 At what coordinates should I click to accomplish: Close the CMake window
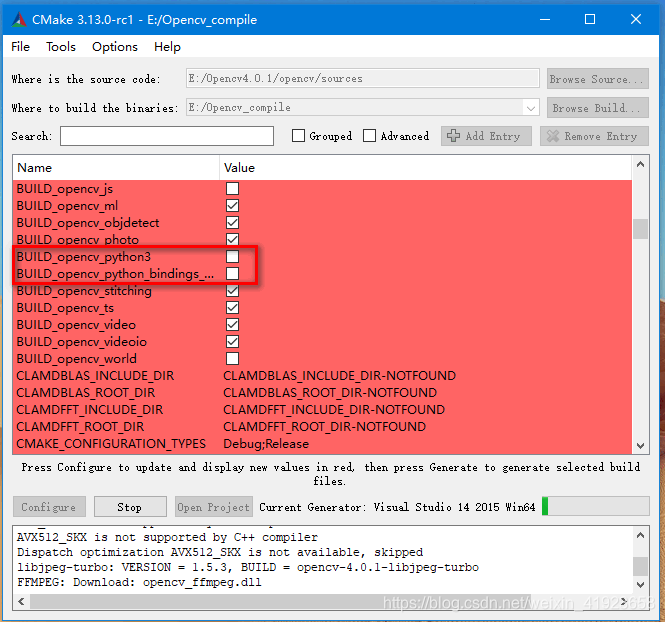(x=635, y=19)
